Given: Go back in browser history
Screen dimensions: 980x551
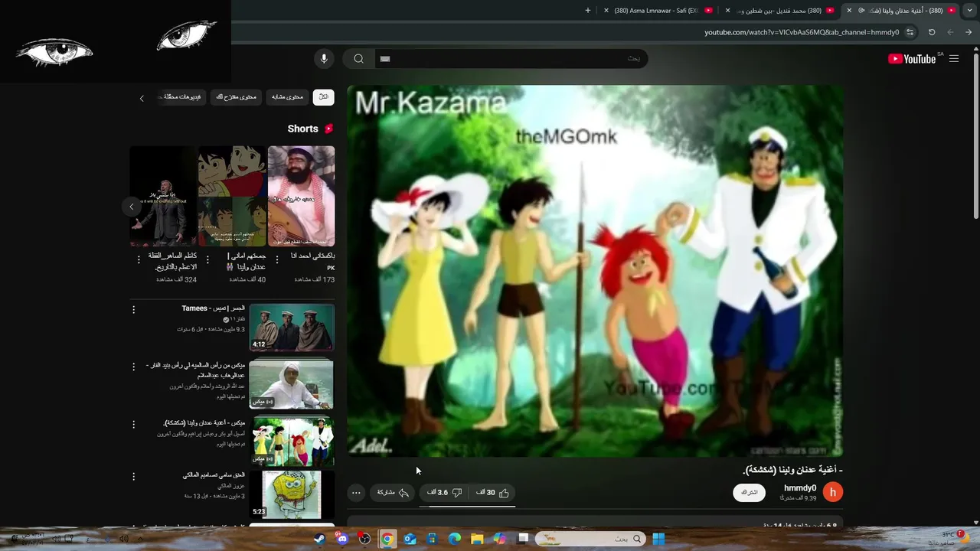Looking at the screenshot, I should (969, 32).
